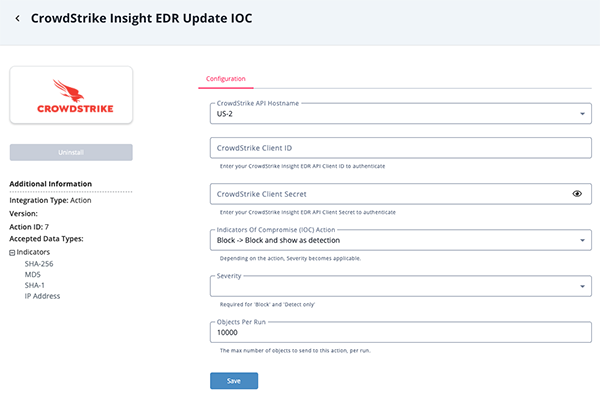Viewport: 600px width, 398px height.
Task: Go back using the left chevron arrow
Action: click(x=17, y=18)
